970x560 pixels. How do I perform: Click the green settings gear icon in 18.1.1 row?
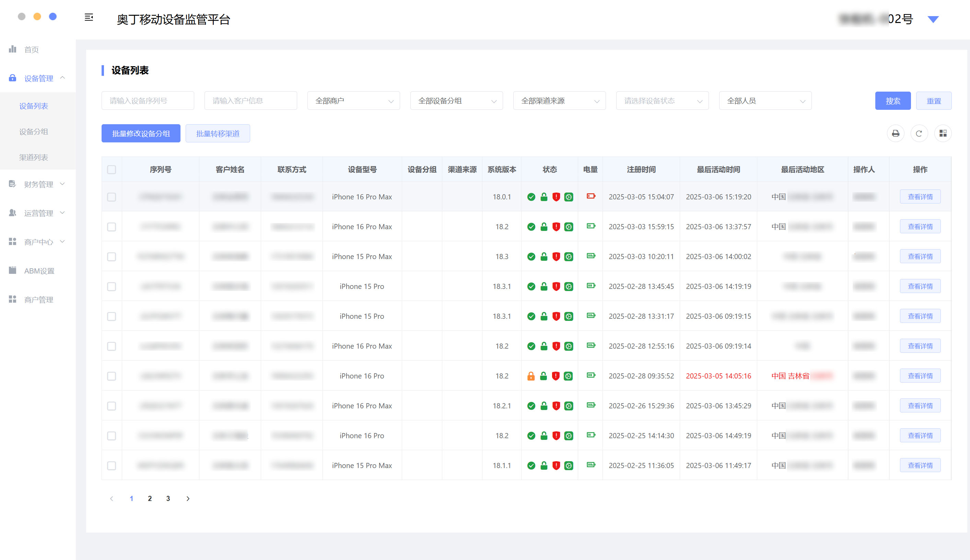pyautogui.click(x=569, y=466)
